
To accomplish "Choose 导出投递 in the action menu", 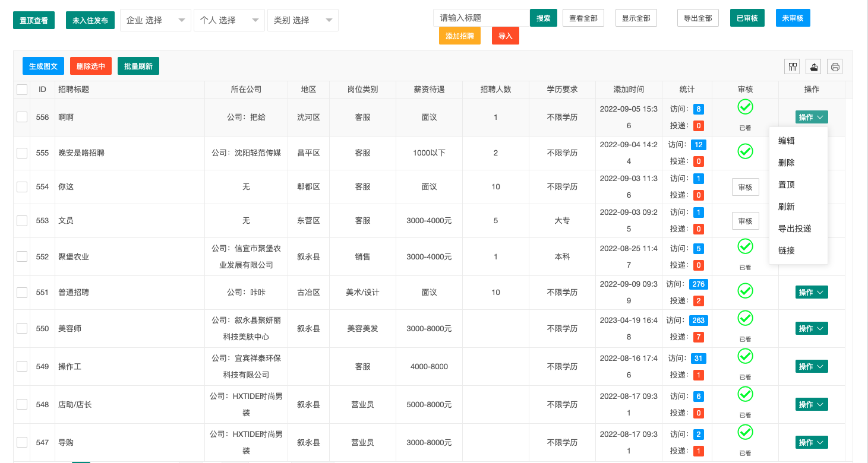I will click(798, 229).
